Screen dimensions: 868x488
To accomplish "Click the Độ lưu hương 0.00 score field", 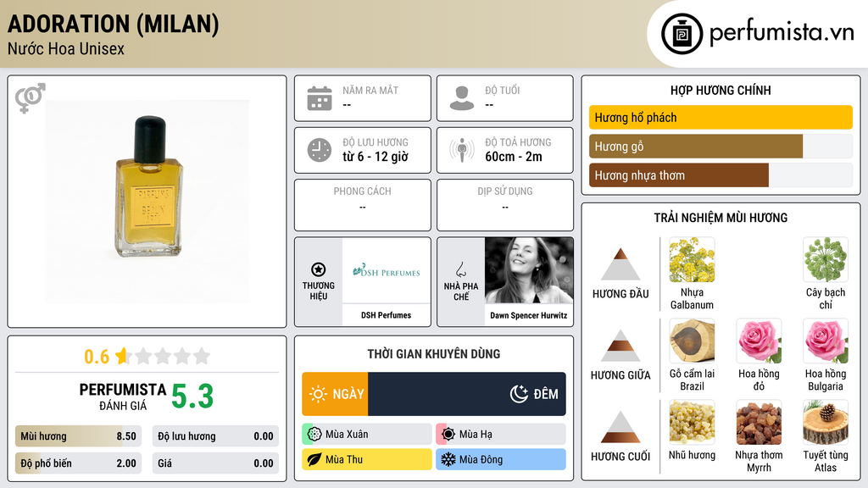I will click(215, 436).
